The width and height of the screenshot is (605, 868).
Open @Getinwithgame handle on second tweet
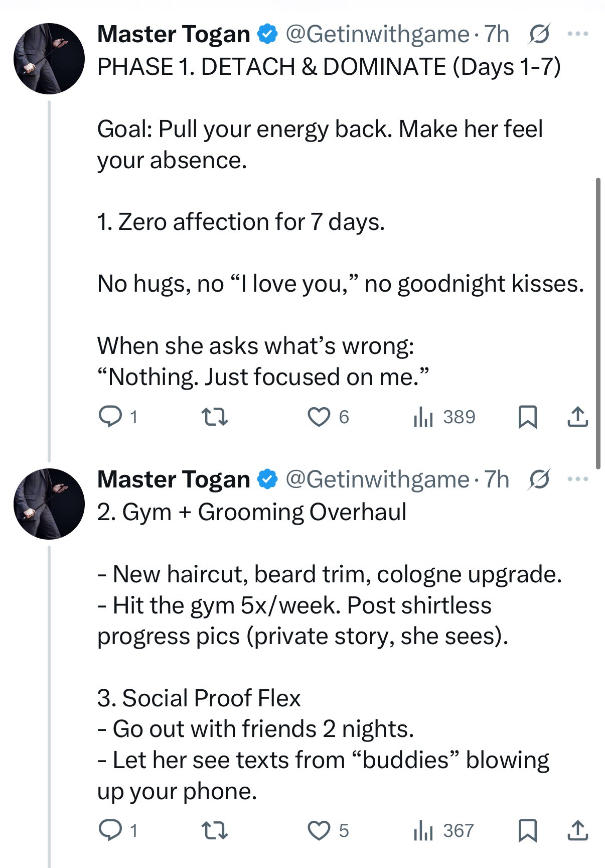point(377,479)
